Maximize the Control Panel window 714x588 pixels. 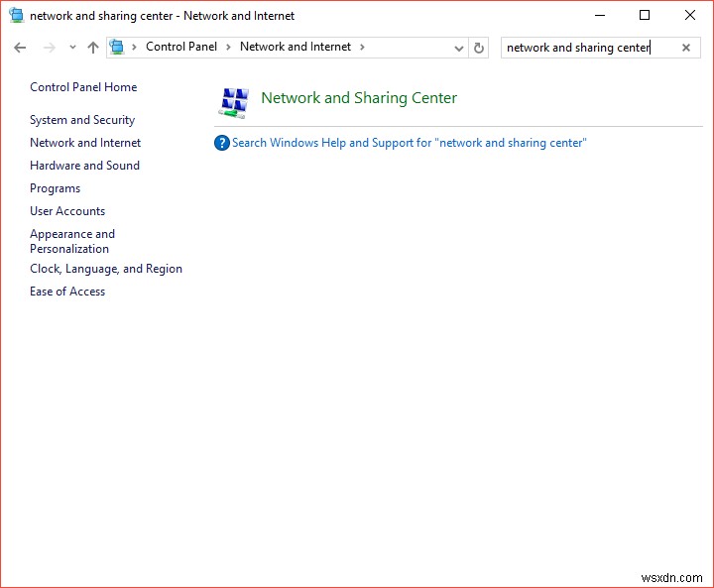tap(645, 16)
